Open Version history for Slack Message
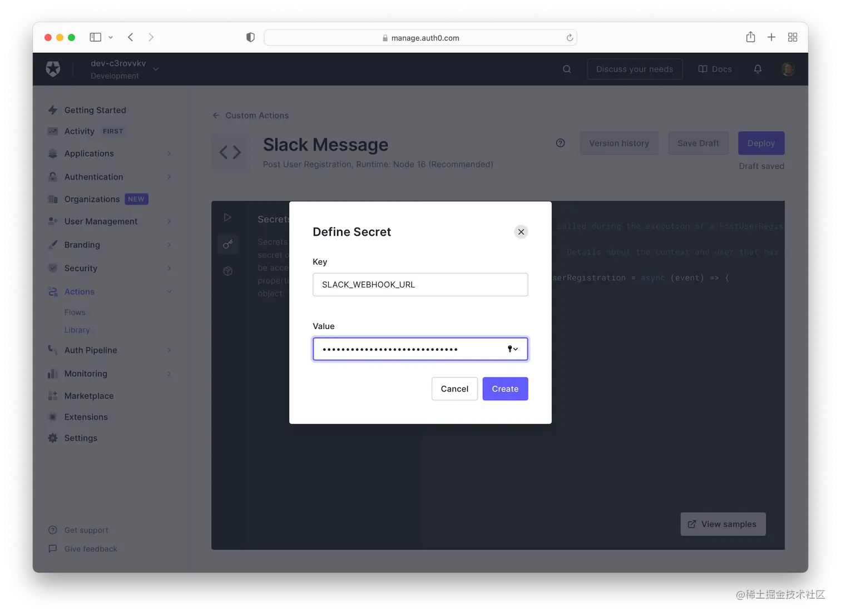The image size is (841, 616). pos(619,143)
